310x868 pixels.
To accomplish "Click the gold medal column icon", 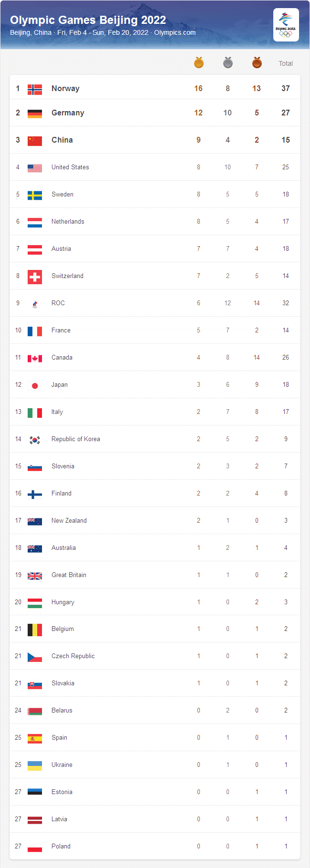I will coord(198,62).
